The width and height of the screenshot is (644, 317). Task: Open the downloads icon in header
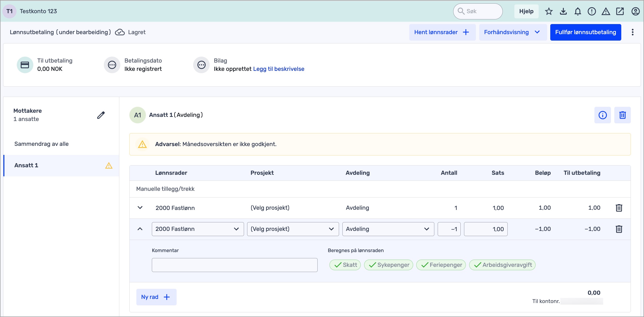click(563, 11)
